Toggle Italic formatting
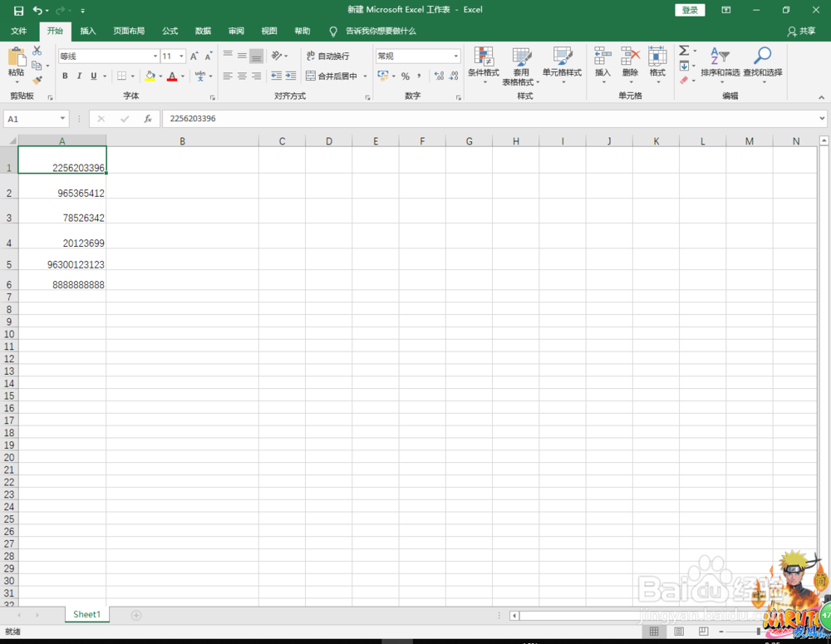 pos(79,76)
